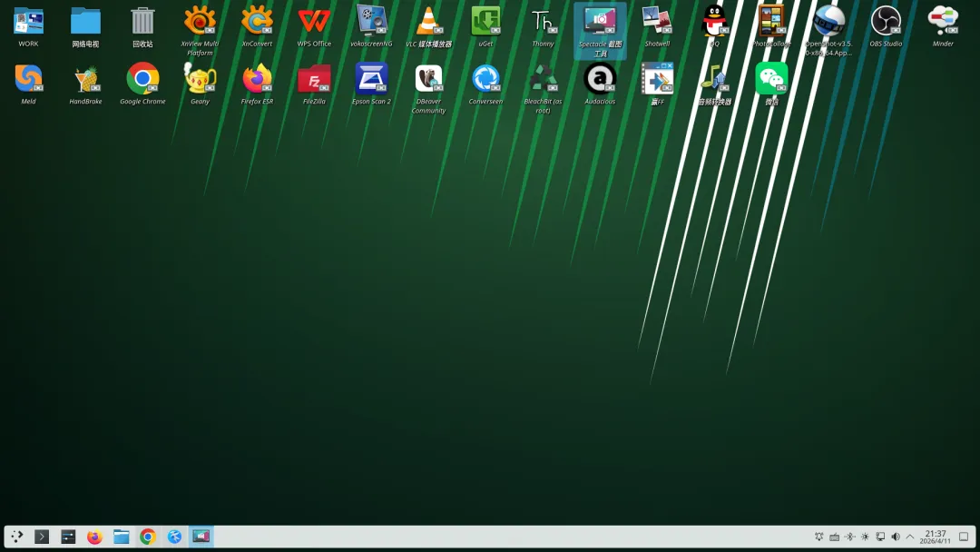Select the Spectacle 截图工具 desktop icon
980x552 pixels.
click(x=600, y=21)
